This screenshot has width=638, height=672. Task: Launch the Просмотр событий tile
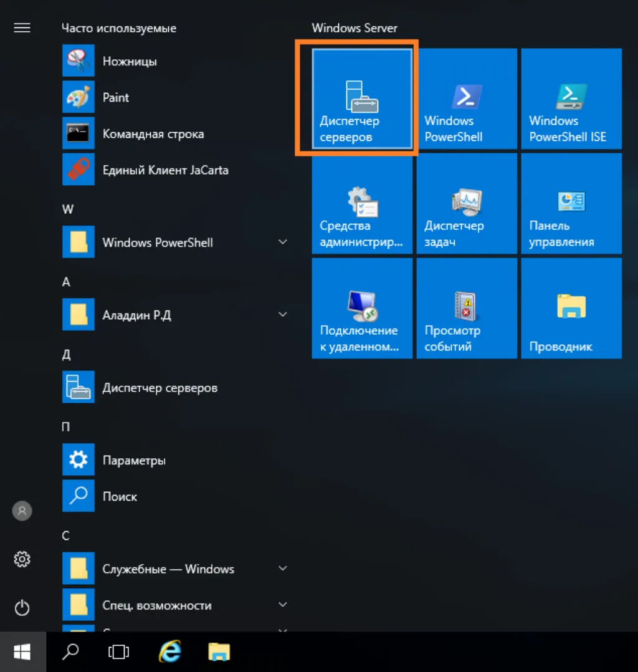pyautogui.click(x=467, y=308)
